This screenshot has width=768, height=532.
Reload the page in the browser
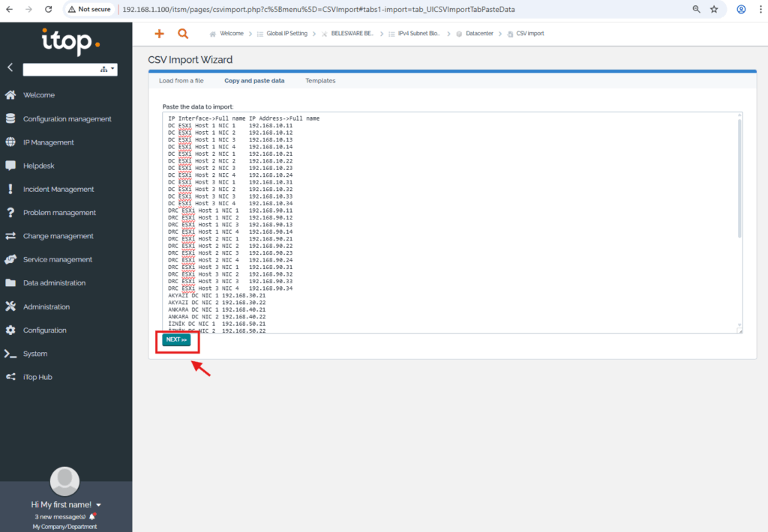click(x=49, y=10)
